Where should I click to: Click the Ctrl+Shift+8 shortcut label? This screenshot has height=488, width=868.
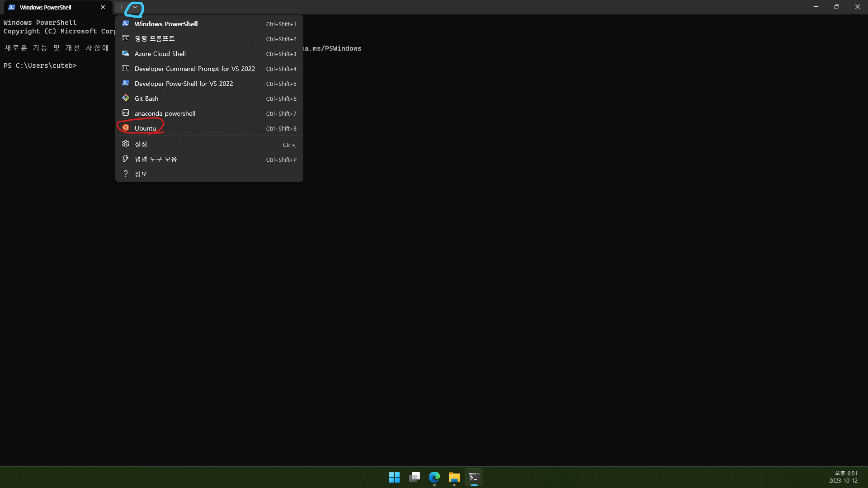point(281,129)
